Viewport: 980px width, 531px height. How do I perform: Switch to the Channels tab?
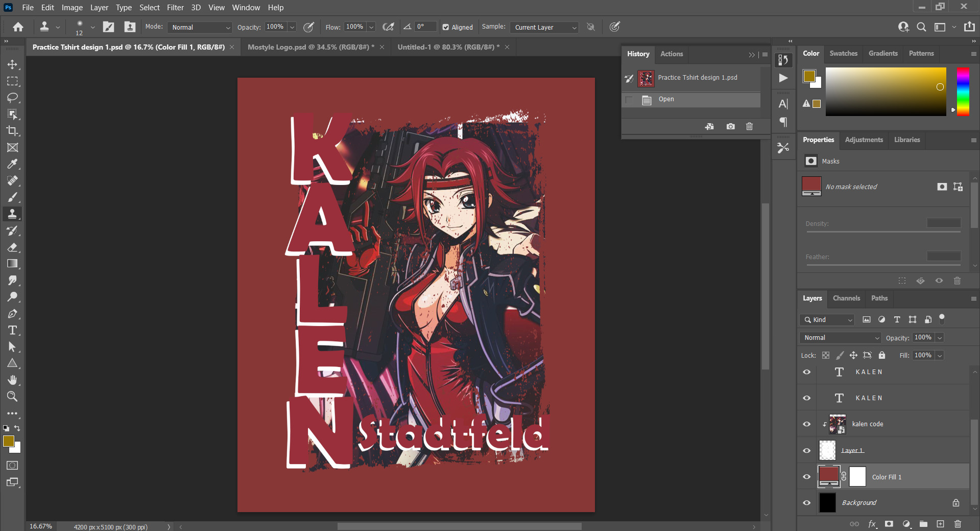pos(846,298)
